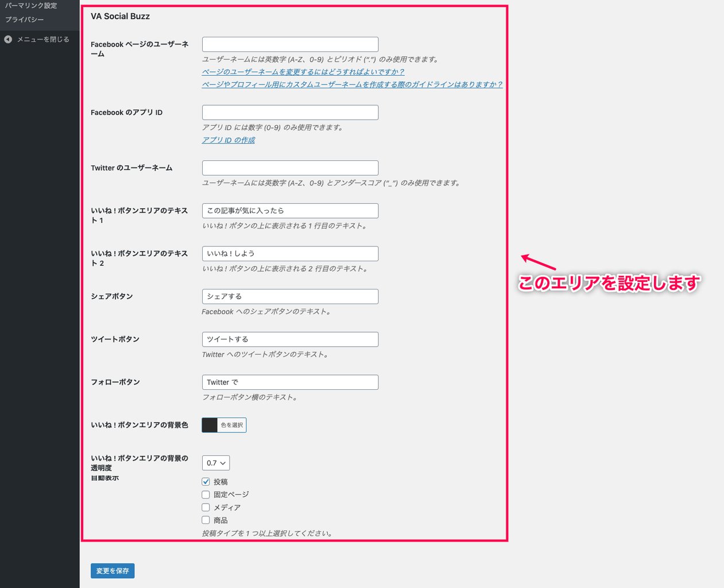The height and width of the screenshot is (588, 724).
Task: Click the メニューを閉じる sidebar label
Action: click(x=43, y=39)
